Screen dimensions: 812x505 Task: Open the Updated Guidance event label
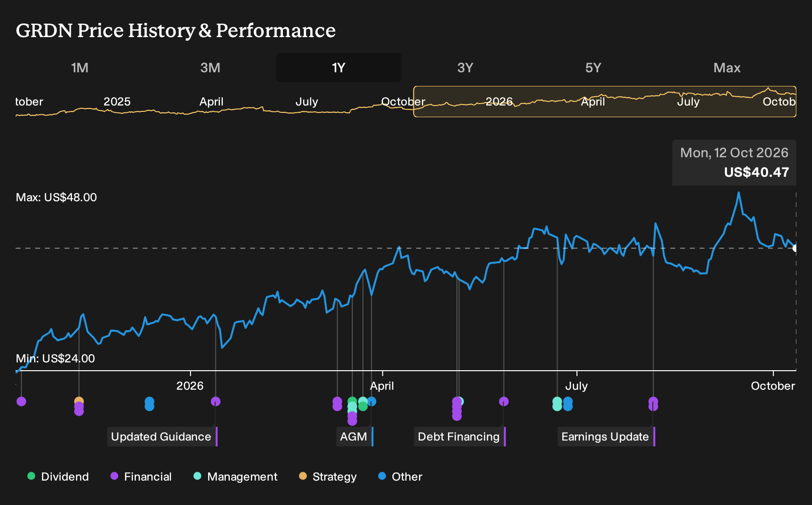point(161,437)
